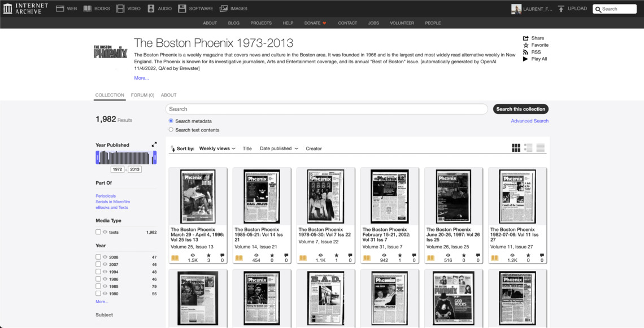Click the Search this collection button
Screen dimensions: 644x328
click(x=520, y=109)
